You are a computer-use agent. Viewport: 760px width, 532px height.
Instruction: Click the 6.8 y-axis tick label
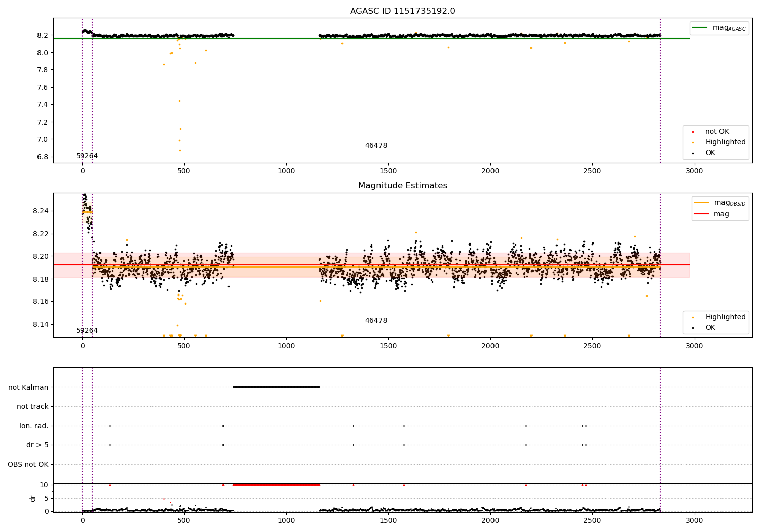coord(43,157)
